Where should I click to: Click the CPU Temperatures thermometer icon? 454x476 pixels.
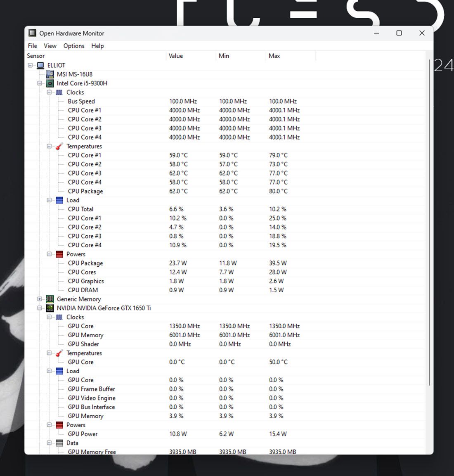click(x=59, y=146)
